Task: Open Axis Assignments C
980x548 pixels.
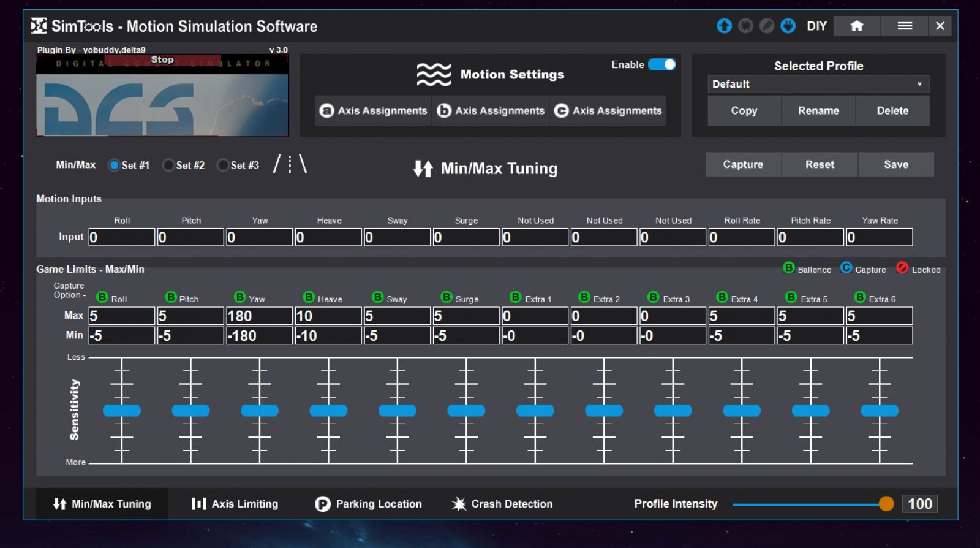Action: 608,111
